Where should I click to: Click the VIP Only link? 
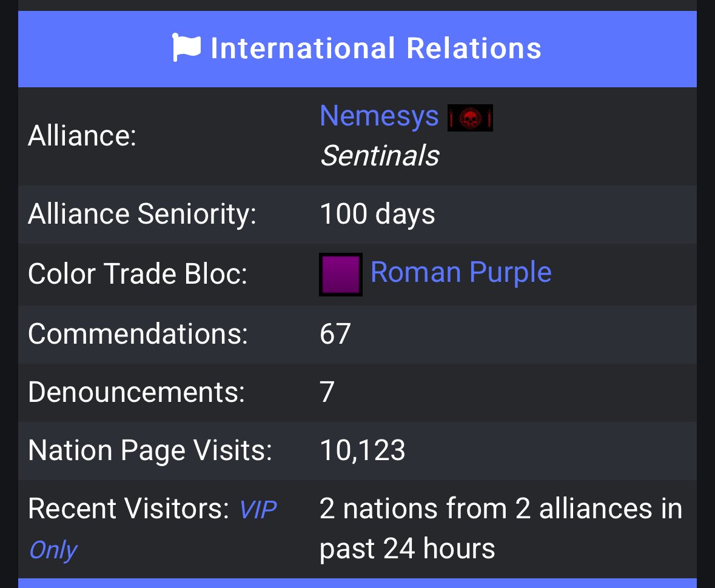pyautogui.click(x=152, y=530)
